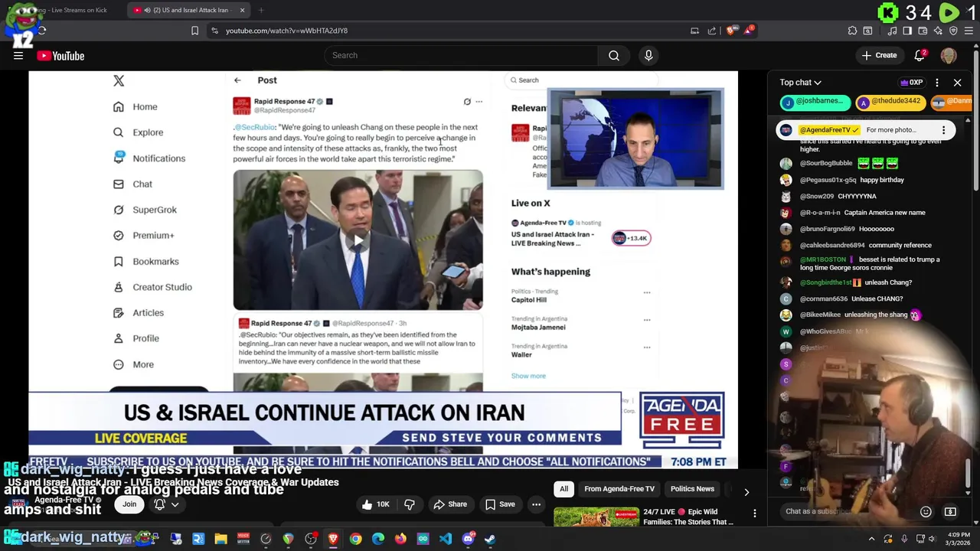Open Discord from the taskbar

[468, 539]
